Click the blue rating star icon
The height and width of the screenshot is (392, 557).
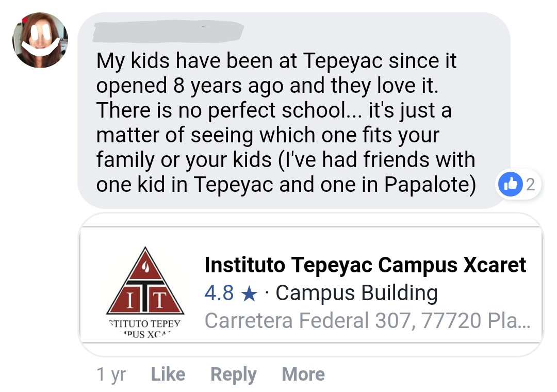[x=249, y=294]
